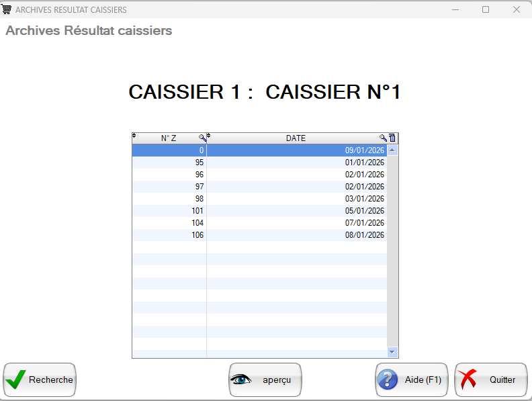Select the row with N° Z 96
Viewport: 532px width, 401px height.
tap(259, 175)
